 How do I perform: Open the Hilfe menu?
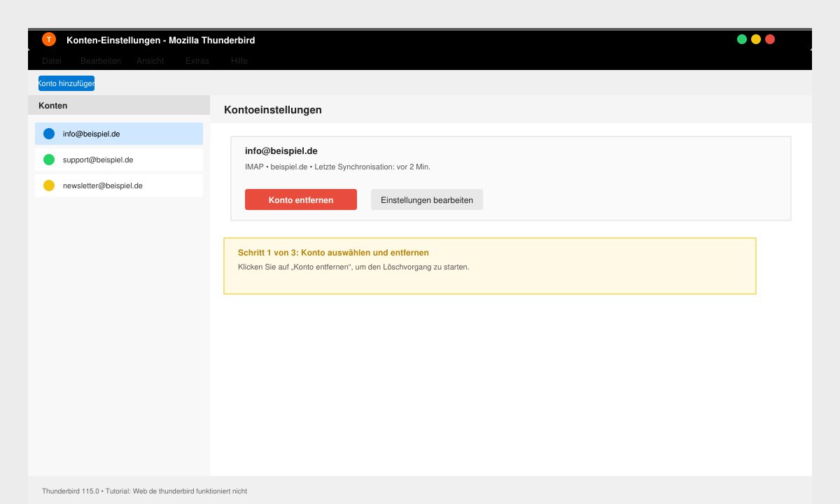[x=239, y=61]
